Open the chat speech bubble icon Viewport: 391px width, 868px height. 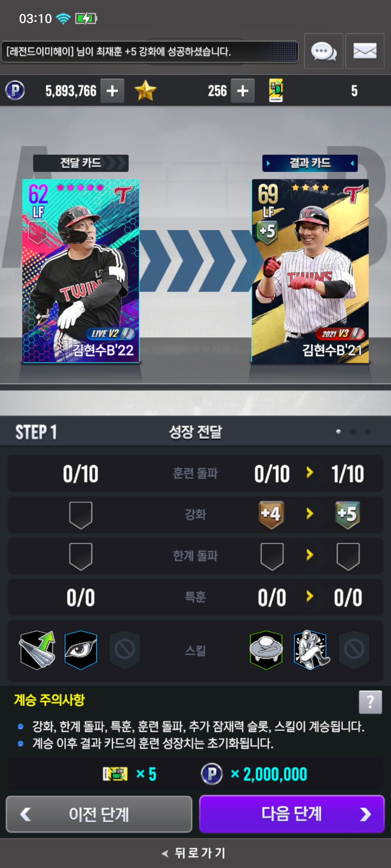(323, 51)
